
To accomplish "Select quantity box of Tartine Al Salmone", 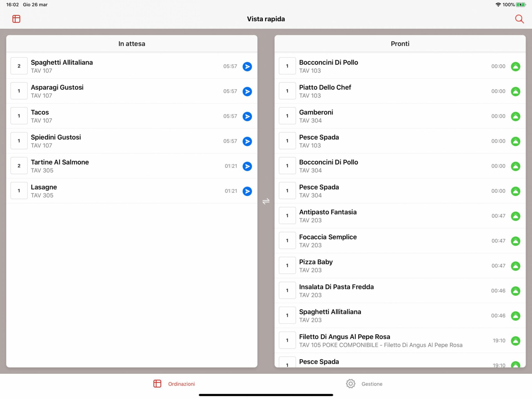I will (x=19, y=166).
